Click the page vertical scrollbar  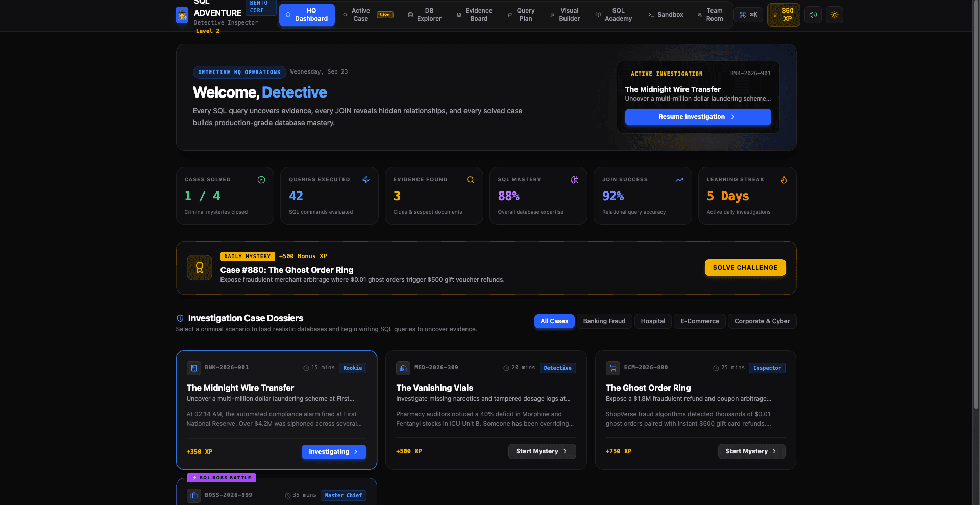click(976, 204)
